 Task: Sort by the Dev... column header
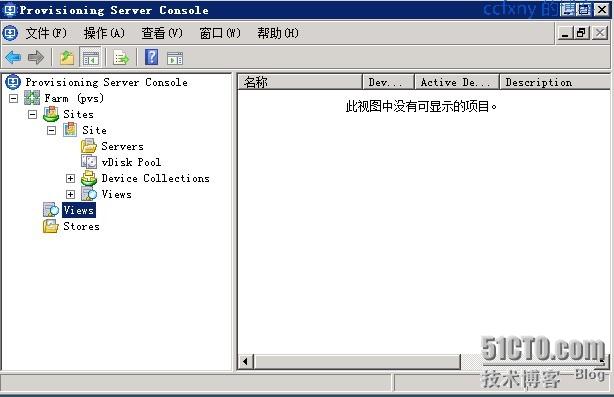click(388, 82)
